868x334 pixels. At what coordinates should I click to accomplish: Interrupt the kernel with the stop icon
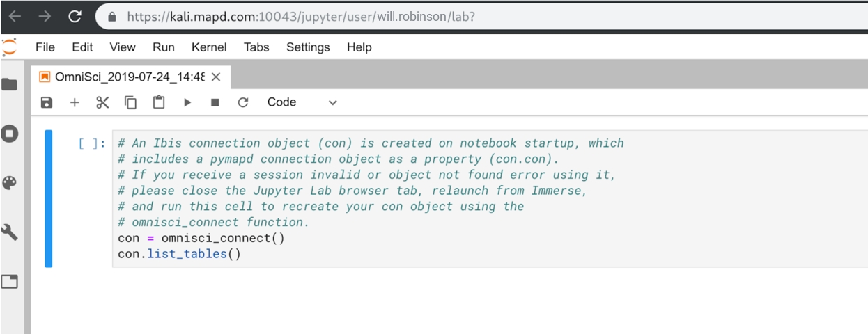[215, 102]
